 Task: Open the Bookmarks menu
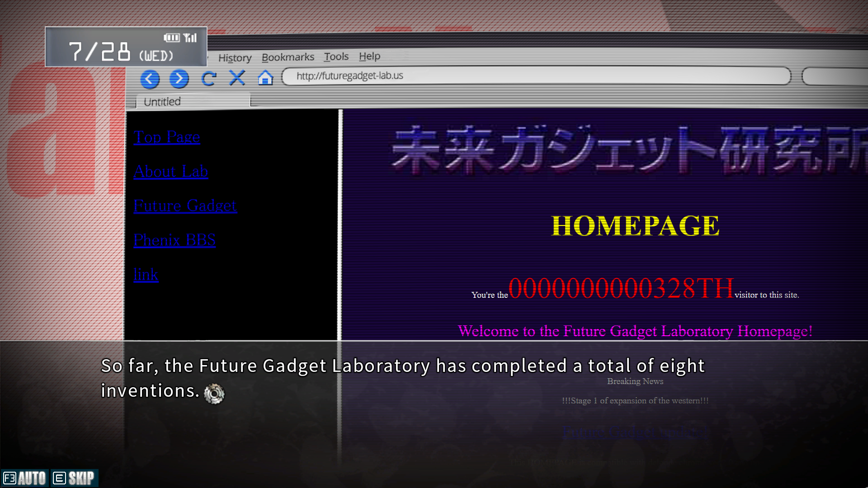[288, 57]
